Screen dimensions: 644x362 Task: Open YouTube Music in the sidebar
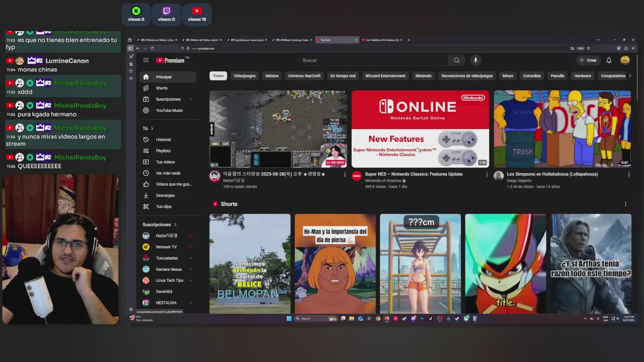pyautogui.click(x=168, y=110)
